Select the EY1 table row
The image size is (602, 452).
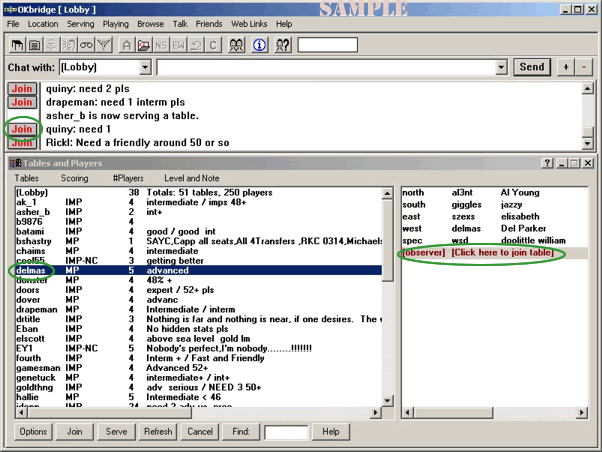198,348
